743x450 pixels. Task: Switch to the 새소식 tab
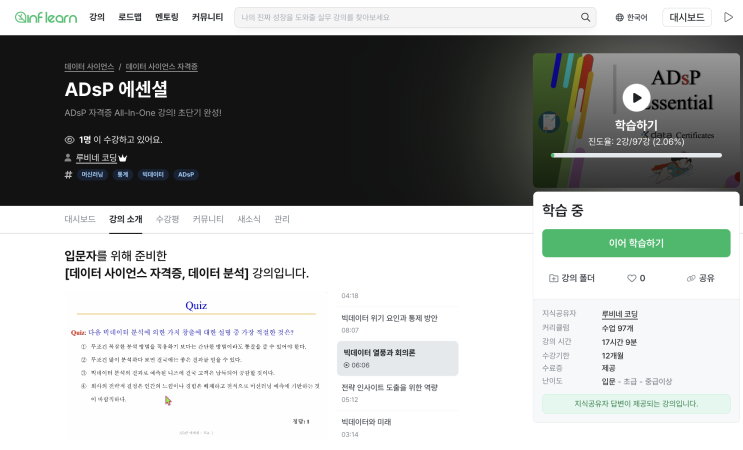pyautogui.click(x=249, y=219)
